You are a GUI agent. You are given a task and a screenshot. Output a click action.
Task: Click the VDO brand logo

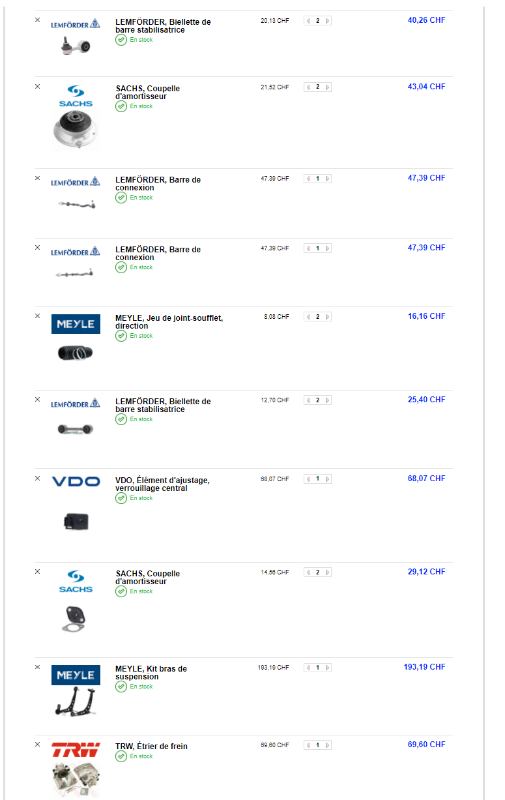[x=76, y=482]
